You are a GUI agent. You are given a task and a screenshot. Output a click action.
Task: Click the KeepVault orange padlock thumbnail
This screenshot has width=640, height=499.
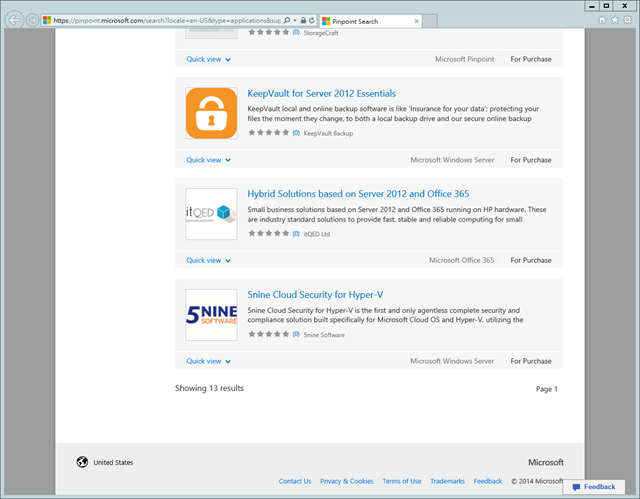pos(211,113)
